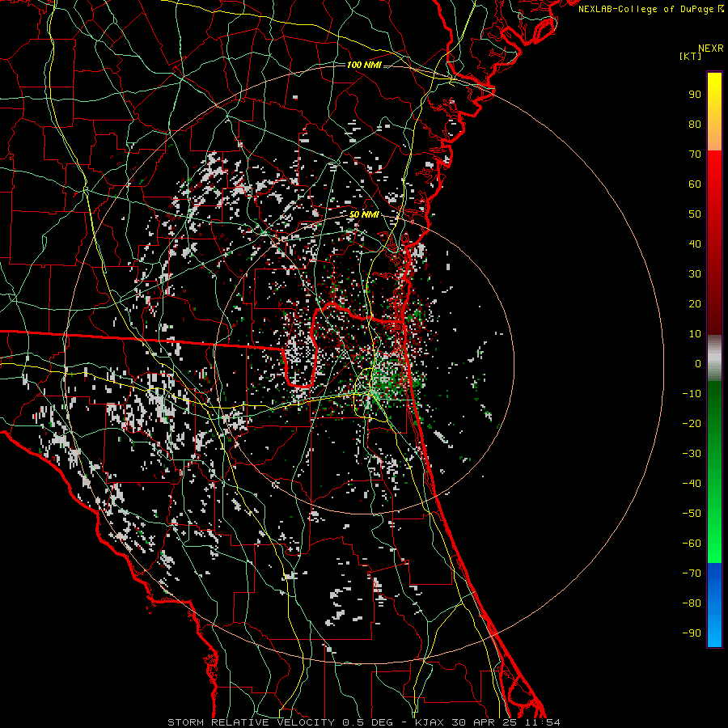Click the "80" value on the velocity scale
Image resolution: width=728 pixels, height=728 pixels.
point(695,125)
